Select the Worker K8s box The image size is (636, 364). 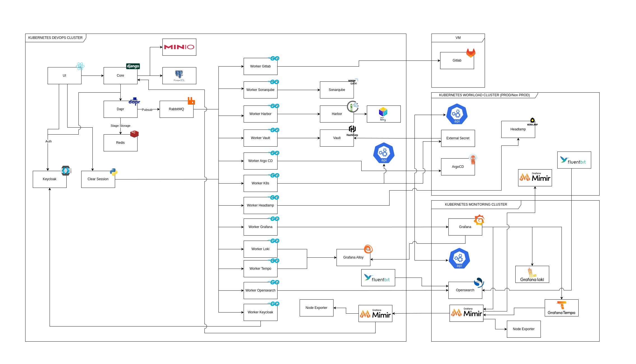(260, 183)
